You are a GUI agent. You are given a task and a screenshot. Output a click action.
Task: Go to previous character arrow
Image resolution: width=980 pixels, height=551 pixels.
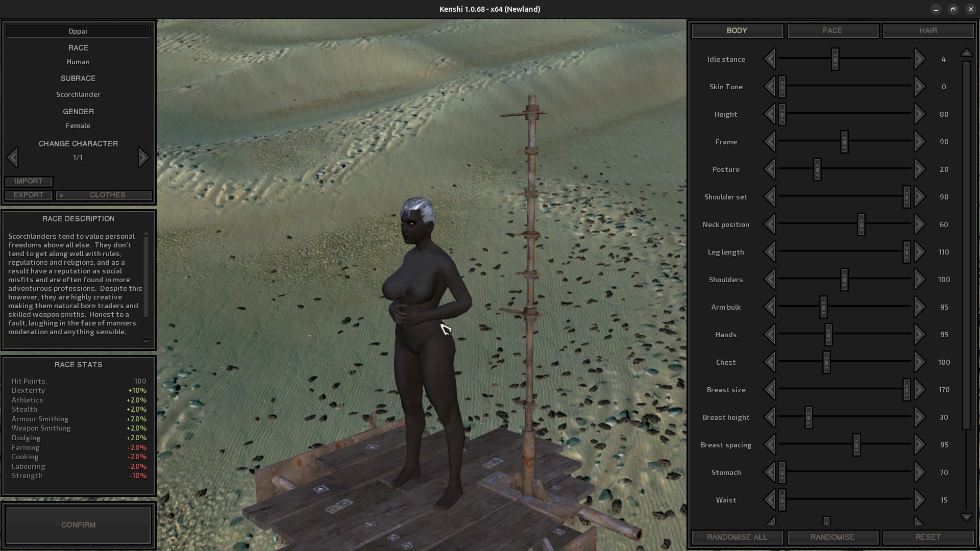tap(13, 158)
